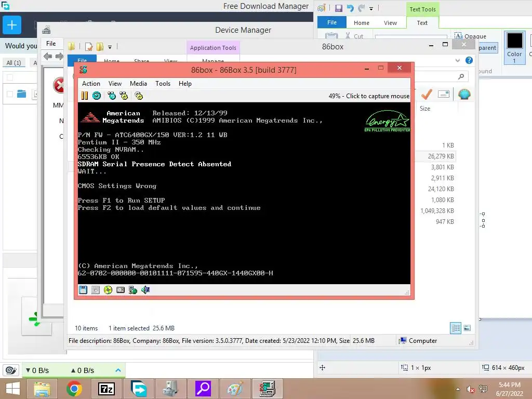Pause the 86Box emulation

[85, 96]
